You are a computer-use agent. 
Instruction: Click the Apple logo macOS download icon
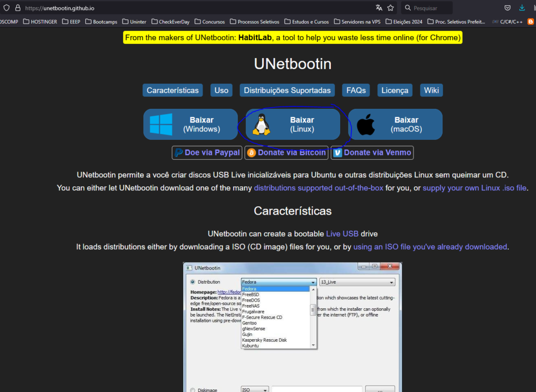point(366,125)
